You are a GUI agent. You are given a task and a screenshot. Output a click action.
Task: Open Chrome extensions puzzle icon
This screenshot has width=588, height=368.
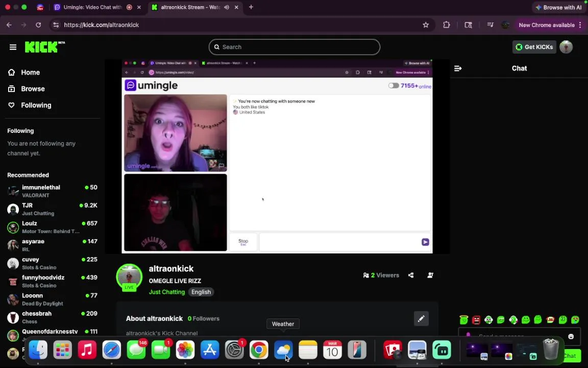pyautogui.click(x=446, y=25)
